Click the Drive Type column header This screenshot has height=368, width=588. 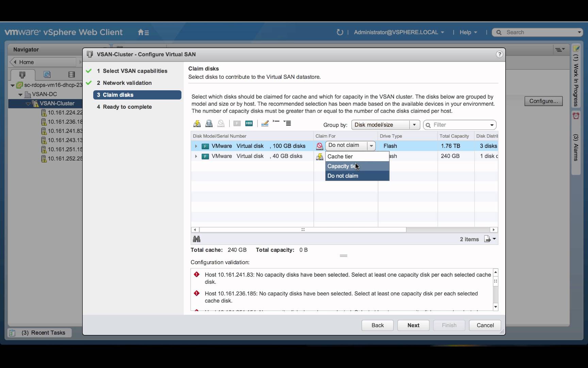pos(408,136)
